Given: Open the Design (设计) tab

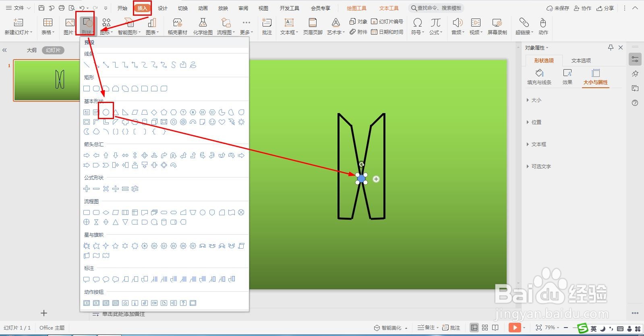Looking at the screenshot, I should [163, 8].
